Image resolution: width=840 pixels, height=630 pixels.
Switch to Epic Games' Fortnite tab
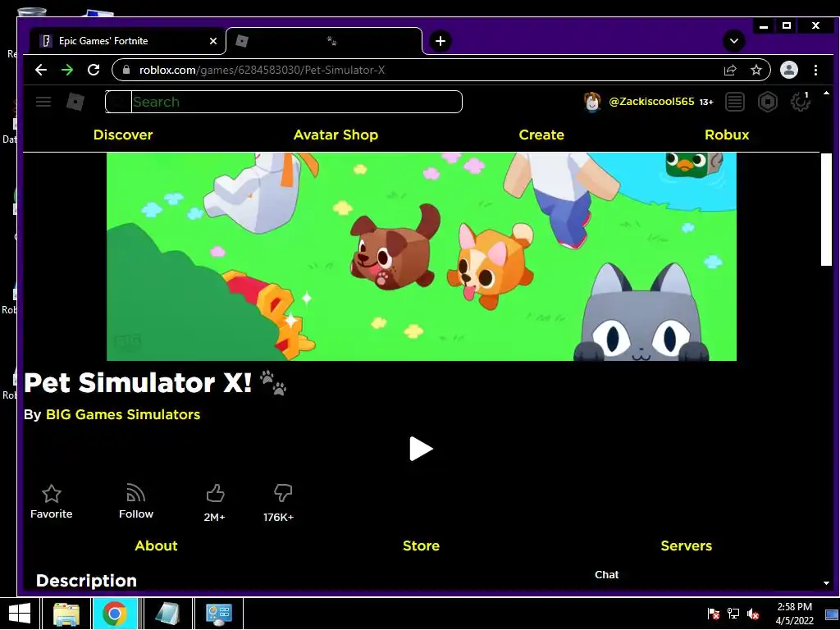click(127, 41)
